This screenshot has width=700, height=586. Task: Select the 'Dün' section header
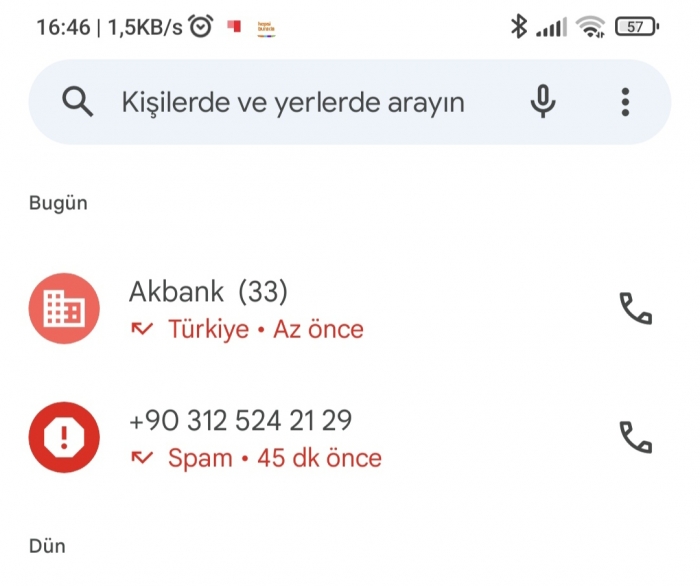point(47,546)
